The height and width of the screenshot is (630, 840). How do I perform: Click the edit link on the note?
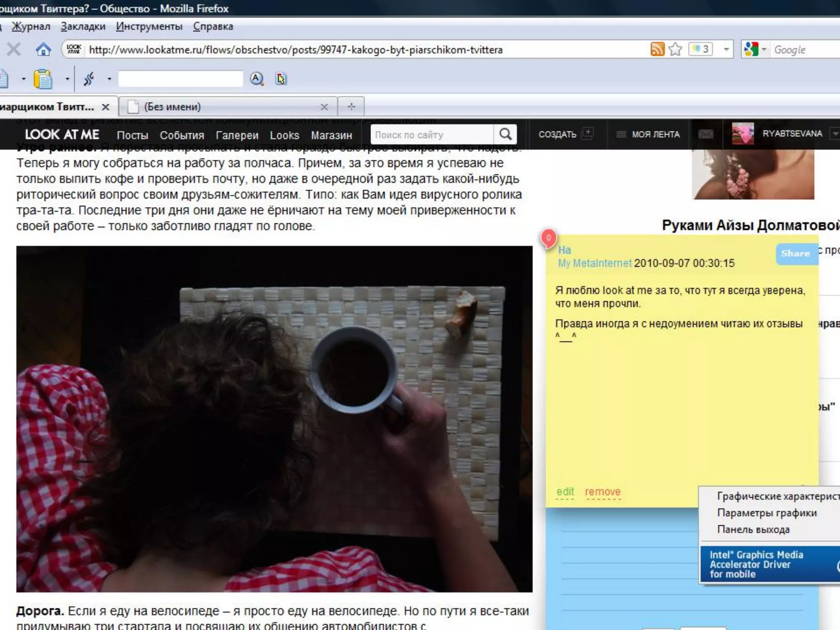[x=565, y=491]
